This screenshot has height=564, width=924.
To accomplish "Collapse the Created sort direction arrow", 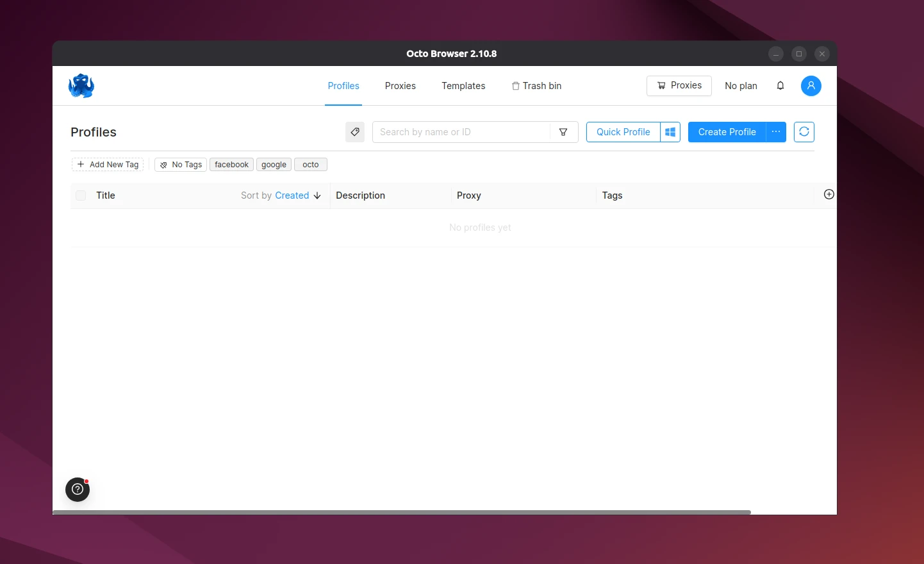I will pyautogui.click(x=317, y=195).
